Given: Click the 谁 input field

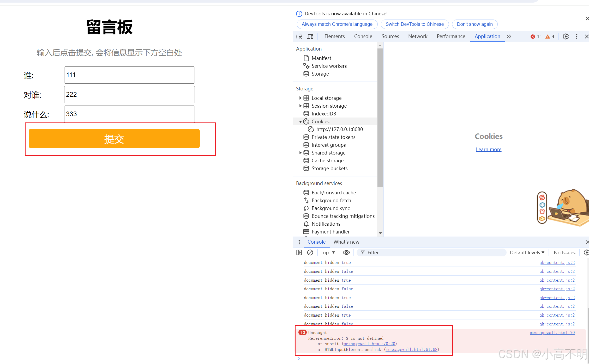Looking at the screenshot, I should (129, 75).
